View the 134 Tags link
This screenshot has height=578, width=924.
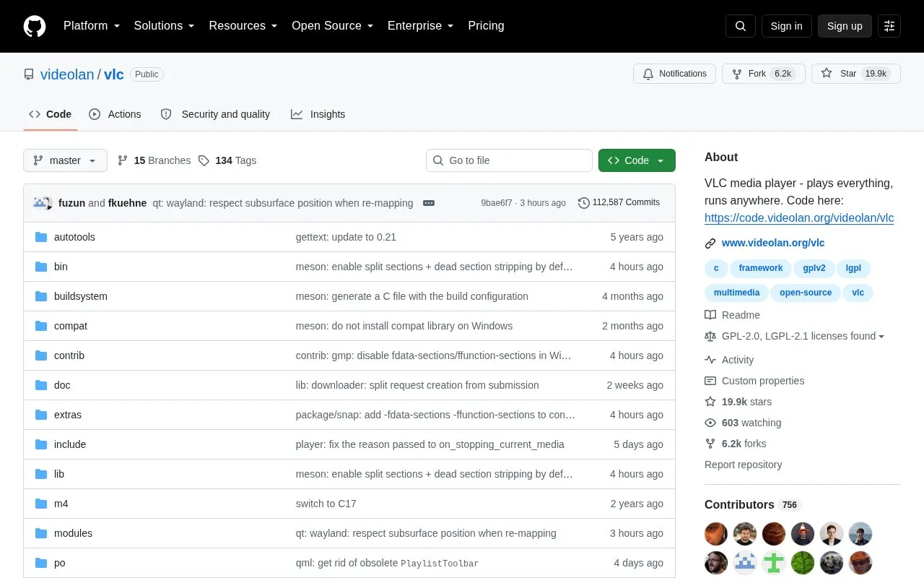coord(227,160)
